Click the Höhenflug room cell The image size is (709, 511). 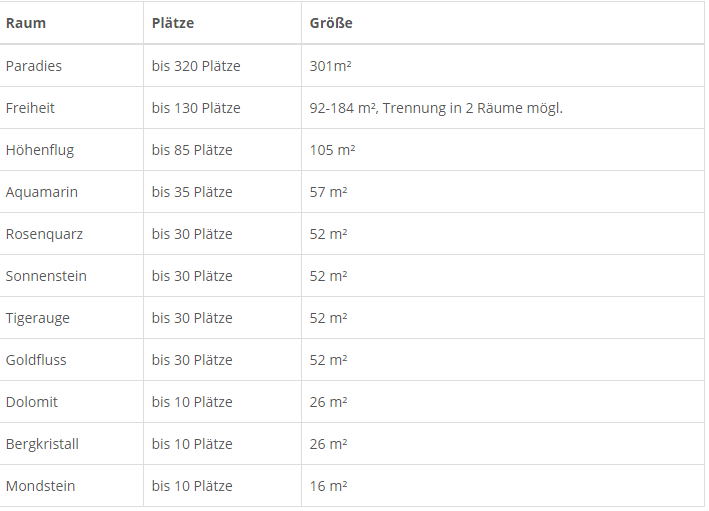(x=40, y=150)
